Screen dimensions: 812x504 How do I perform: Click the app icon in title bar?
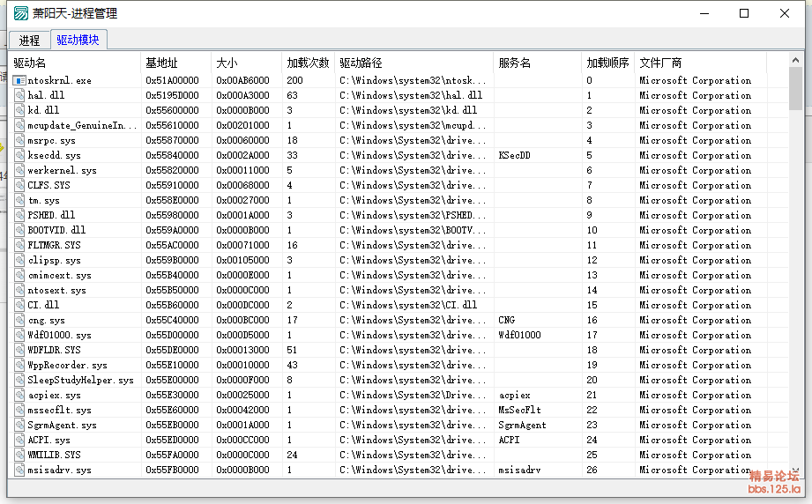[20, 13]
